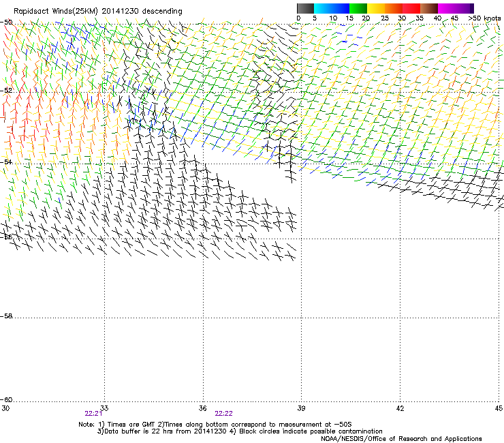
Task: Click the 'Times are GMT' note line
Action: pyautogui.click(x=215, y=425)
